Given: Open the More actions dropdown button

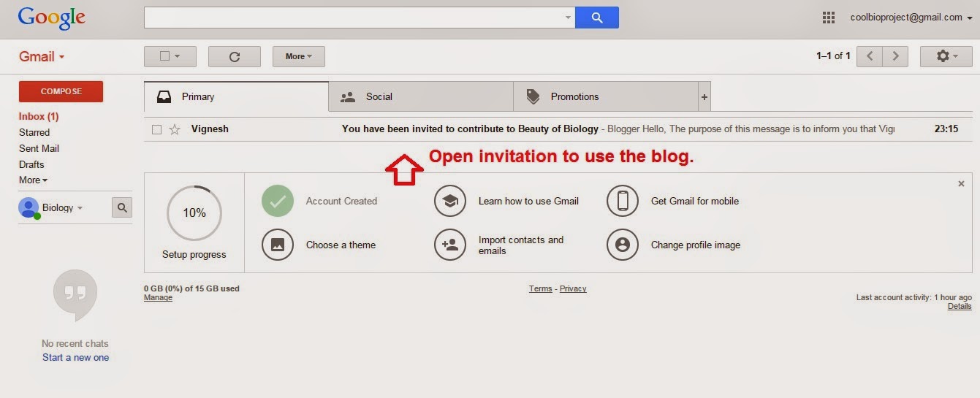Looking at the screenshot, I should [299, 56].
